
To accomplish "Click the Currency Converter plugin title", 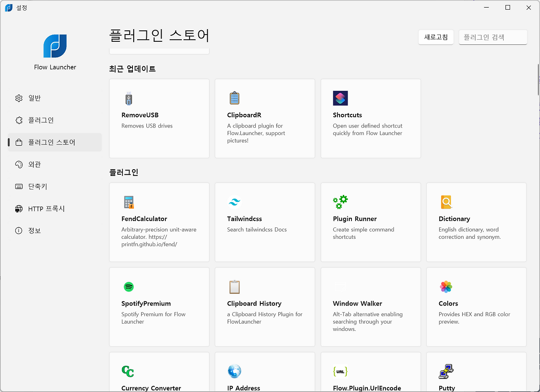I will 151,388.
